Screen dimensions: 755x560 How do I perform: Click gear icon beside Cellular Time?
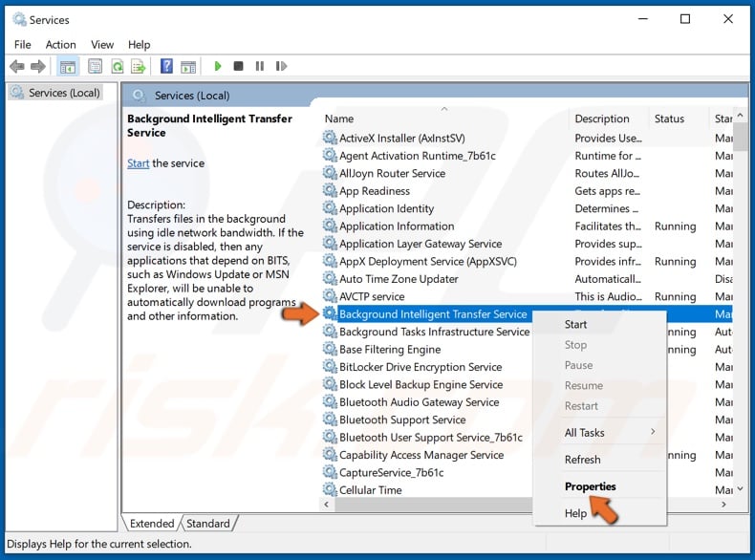tap(330, 489)
